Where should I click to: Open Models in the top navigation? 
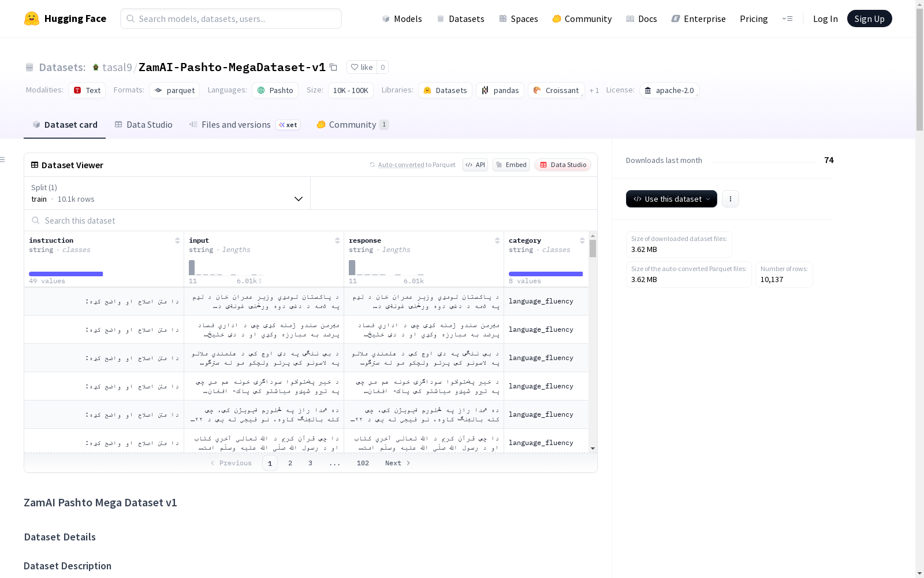[402, 18]
